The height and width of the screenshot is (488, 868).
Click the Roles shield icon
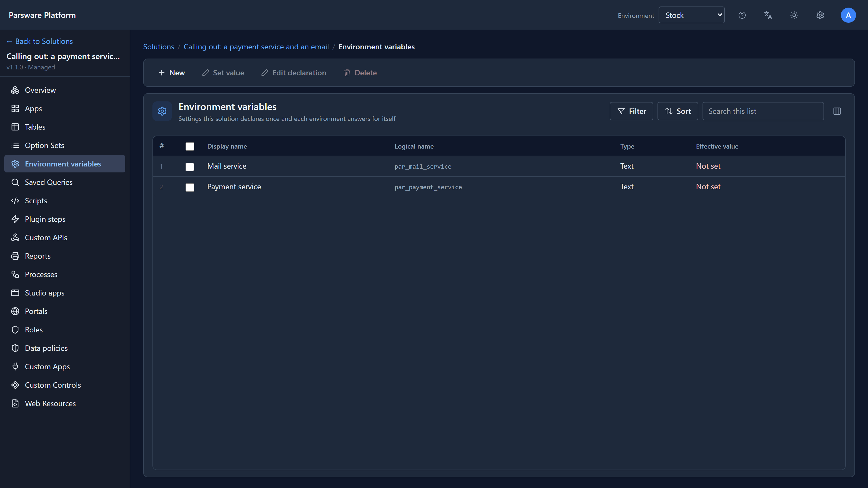[x=15, y=330]
